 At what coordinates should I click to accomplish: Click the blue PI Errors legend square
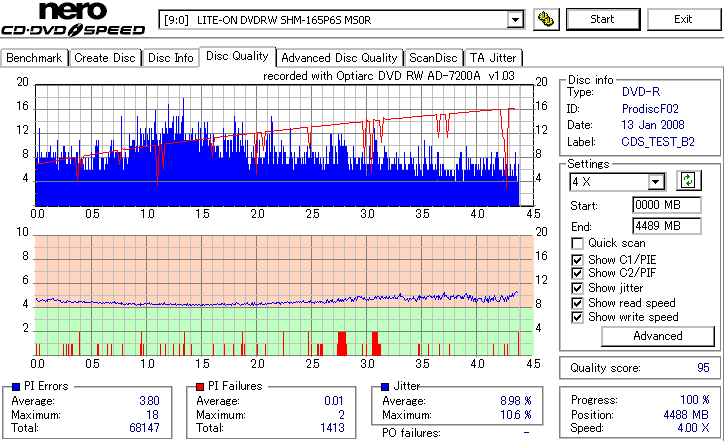click(16, 387)
